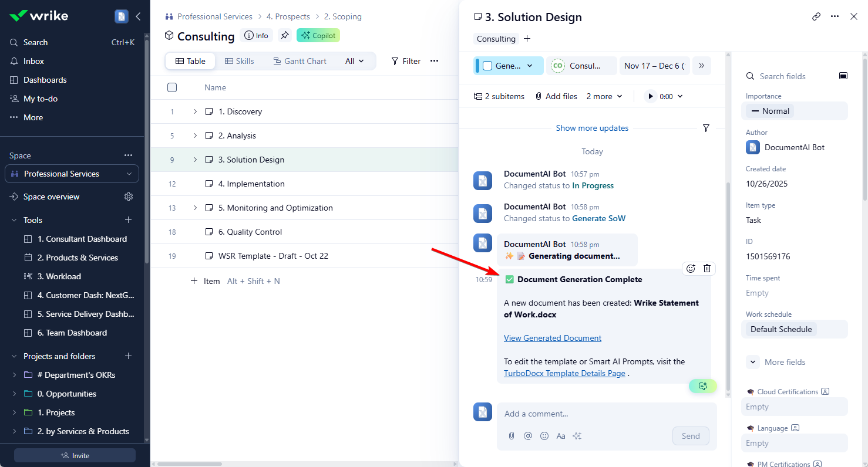Screen dimensions: 868x467
Task: Mention someone with the @ icon
Action: 528,436
